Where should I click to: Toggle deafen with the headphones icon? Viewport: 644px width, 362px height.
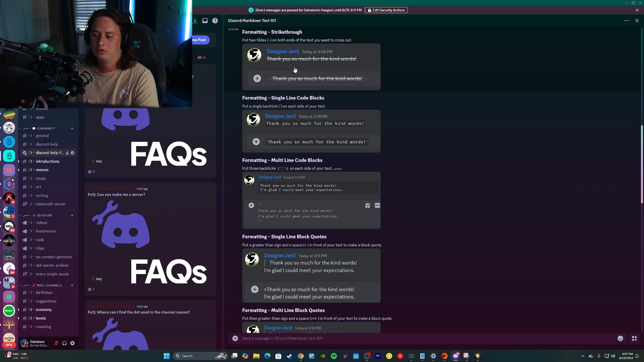click(64, 343)
